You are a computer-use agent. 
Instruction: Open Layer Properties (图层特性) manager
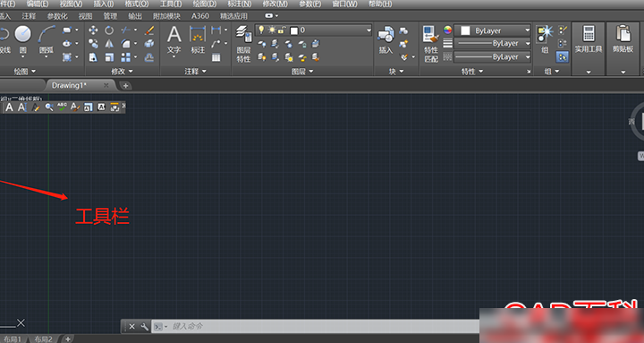(x=243, y=44)
